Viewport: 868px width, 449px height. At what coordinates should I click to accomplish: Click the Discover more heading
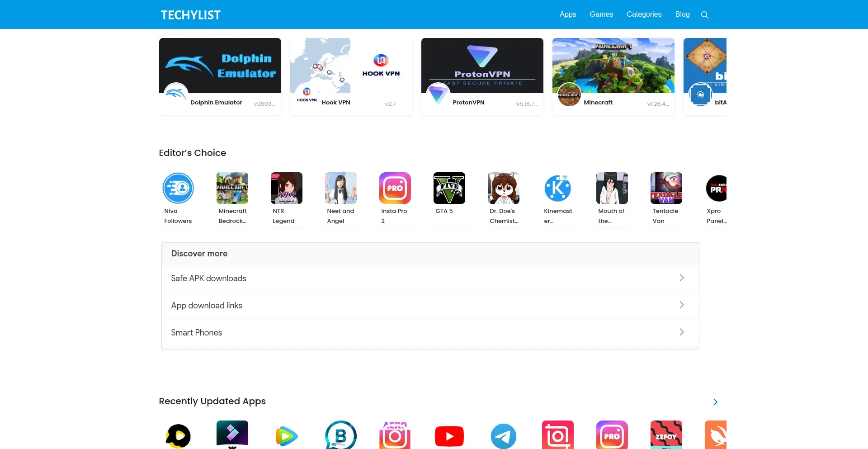click(199, 254)
